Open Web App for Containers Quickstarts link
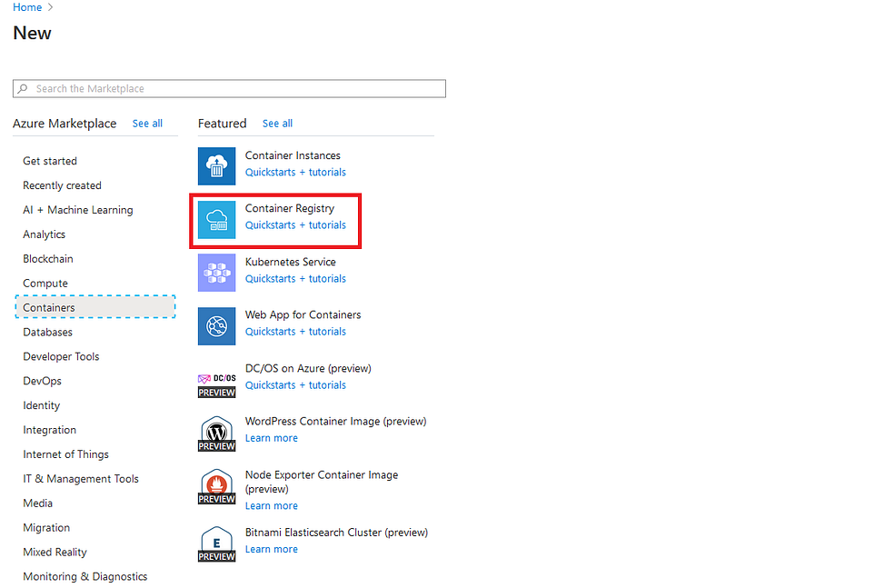Image resolution: width=875 pixels, height=588 pixels. 295,332
